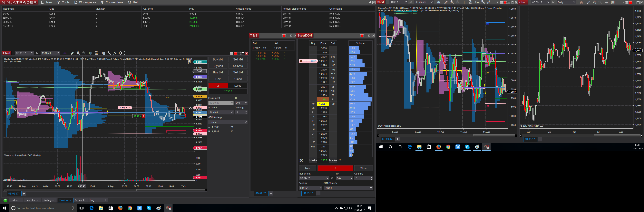This screenshot has width=644, height=212.
Task: Open strategies icon in 15 Minute chart toolbar
Action: click(115, 53)
